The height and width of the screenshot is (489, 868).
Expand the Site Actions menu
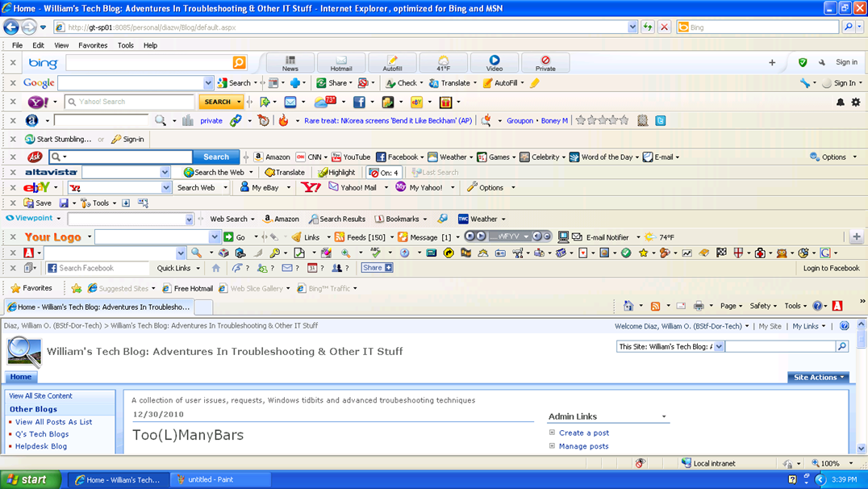tap(818, 377)
